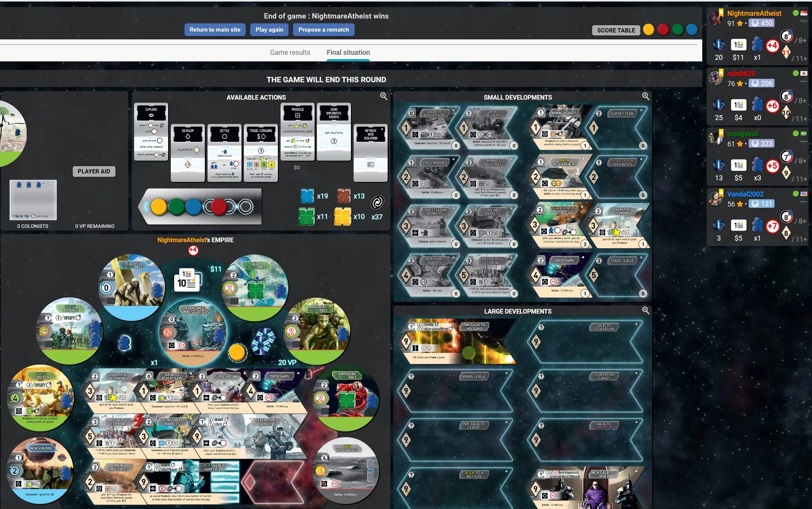
Task: Click Return to main site button
Action: 215,30
